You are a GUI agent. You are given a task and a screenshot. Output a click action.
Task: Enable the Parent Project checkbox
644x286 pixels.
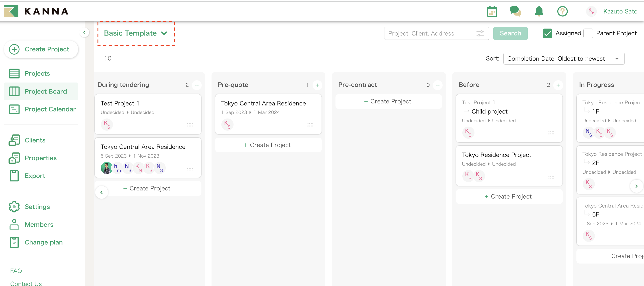point(588,33)
